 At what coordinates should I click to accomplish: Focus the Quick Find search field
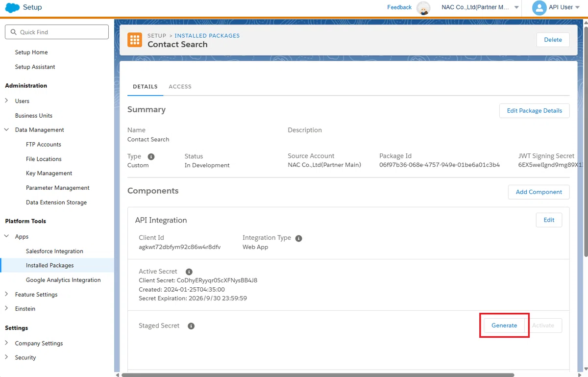[x=57, y=32]
